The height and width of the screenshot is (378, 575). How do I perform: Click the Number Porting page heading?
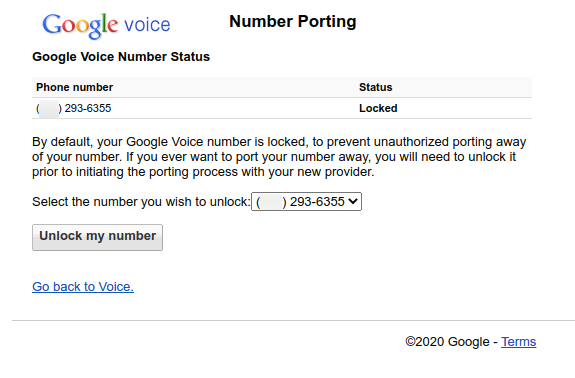(293, 21)
